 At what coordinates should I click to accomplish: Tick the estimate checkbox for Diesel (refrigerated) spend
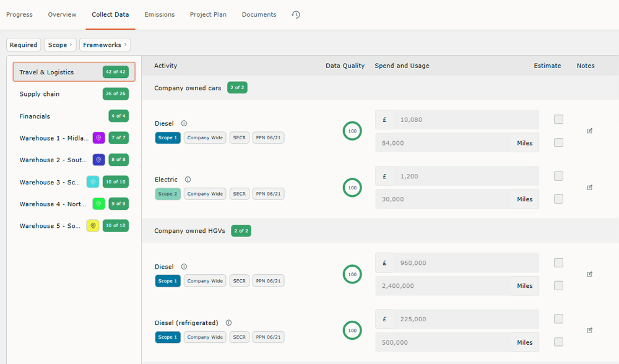point(558,318)
